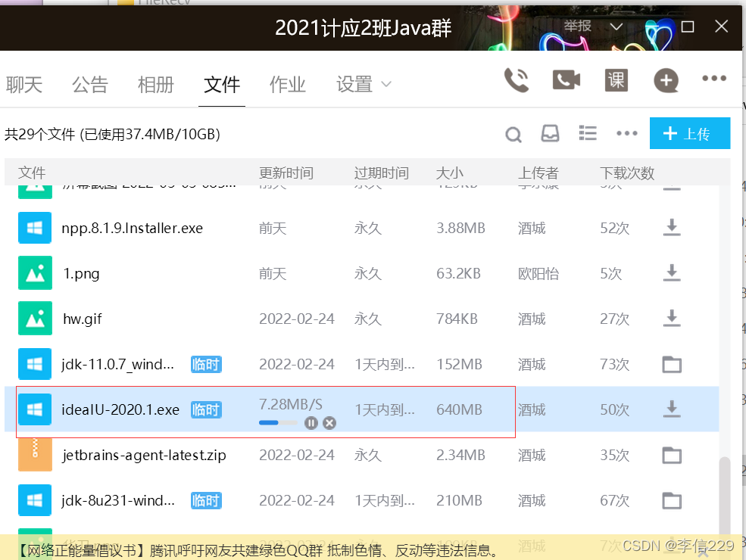Download npp.8.1.9.Installer.exe
Viewport: 746px width, 560px height.
(672, 228)
